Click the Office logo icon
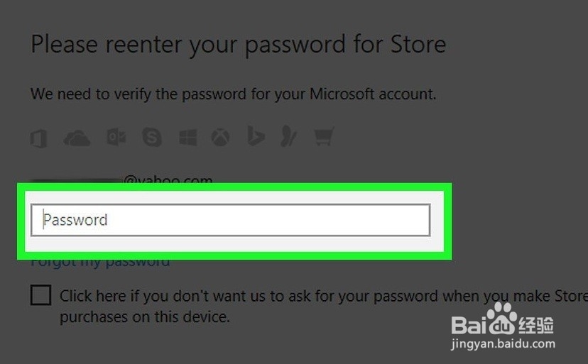Image resolution: width=588 pixels, height=364 pixels. pos(38,138)
